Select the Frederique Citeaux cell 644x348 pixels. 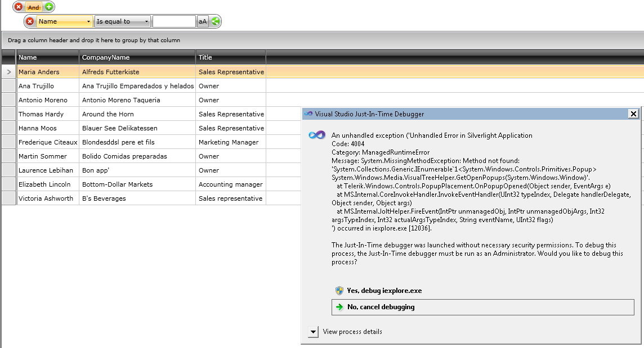(x=48, y=142)
